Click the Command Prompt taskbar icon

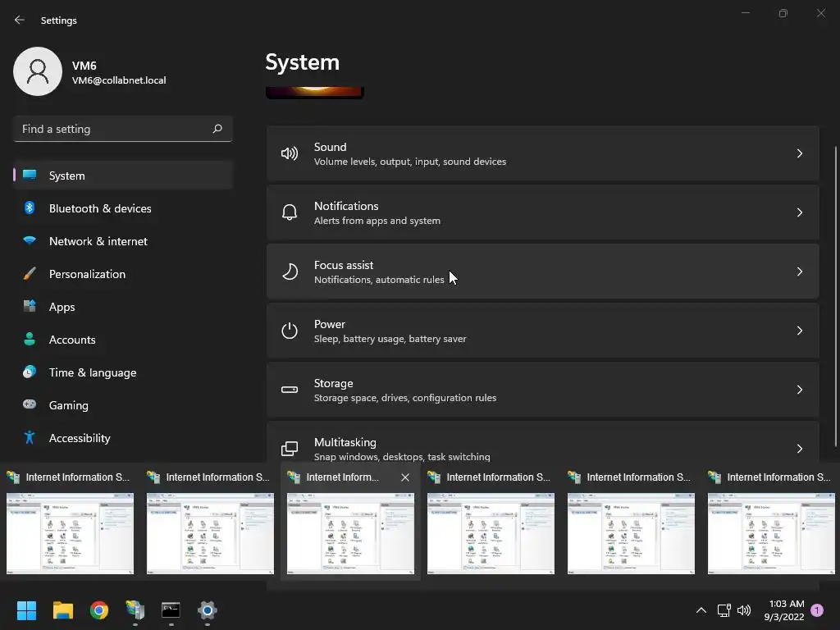click(x=171, y=610)
